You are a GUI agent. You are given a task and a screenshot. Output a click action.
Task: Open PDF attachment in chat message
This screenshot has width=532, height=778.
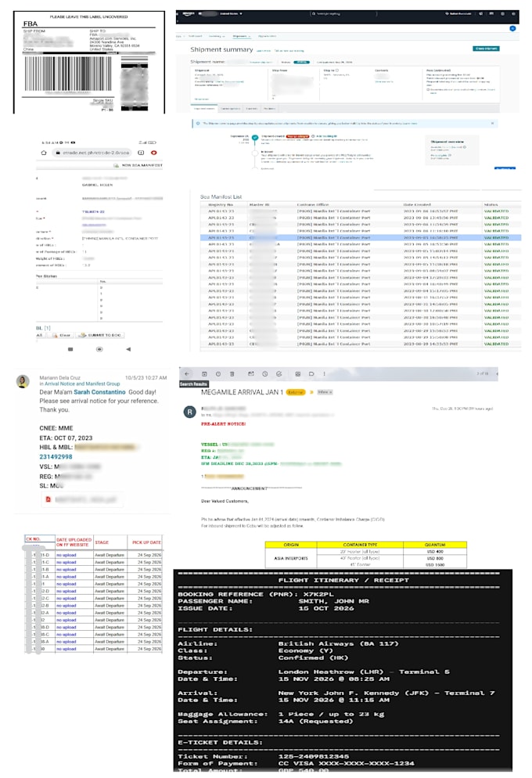pyautogui.click(x=83, y=499)
